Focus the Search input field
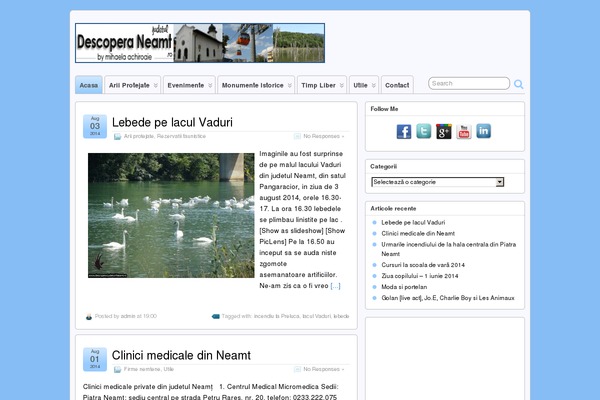Viewport: 600px width, 400px height. (468, 84)
